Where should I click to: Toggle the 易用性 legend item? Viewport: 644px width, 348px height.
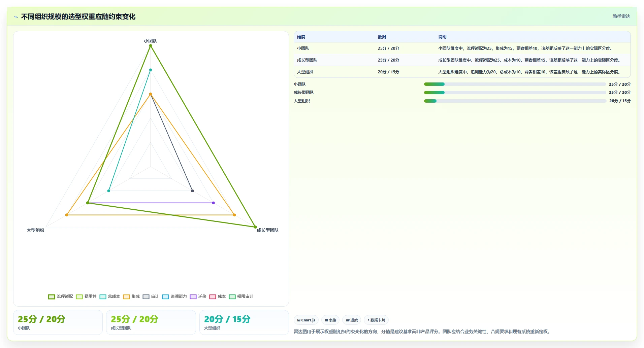pos(86,297)
